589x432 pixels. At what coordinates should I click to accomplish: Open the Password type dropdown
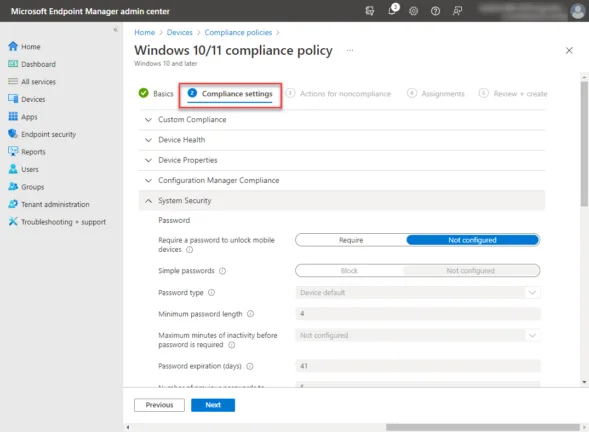pyautogui.click(x=418, y=293)
